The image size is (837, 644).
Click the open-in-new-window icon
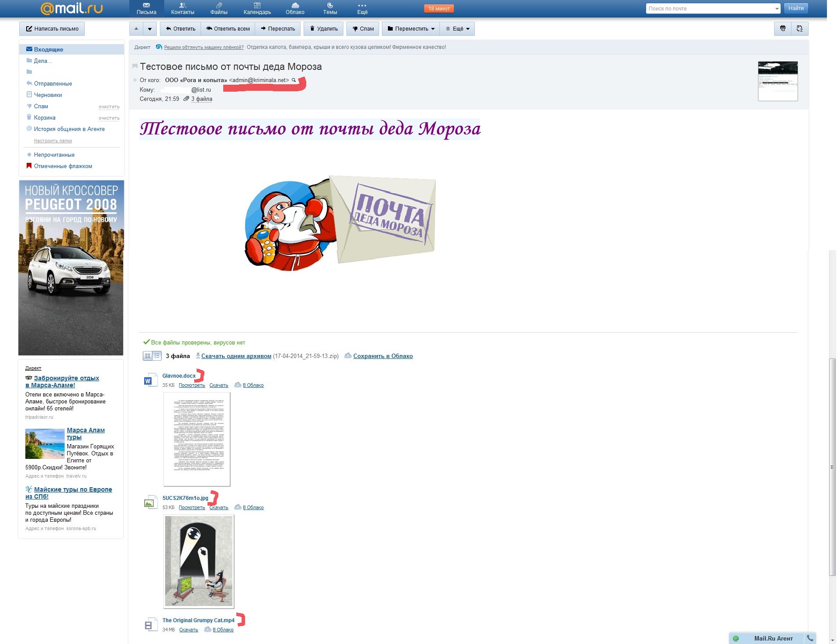click(x=800, y=29)
